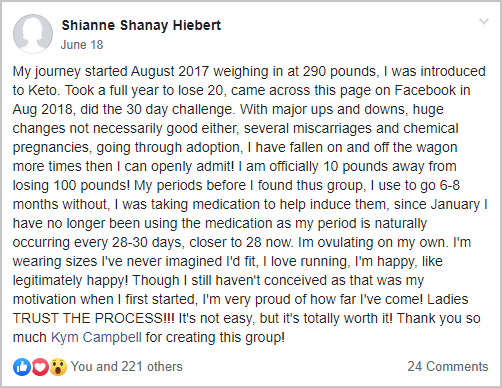The width and height of the screenshot is (502, 388).
Task: Click the text 'legitimately happy!'
Action: (70, 280)
